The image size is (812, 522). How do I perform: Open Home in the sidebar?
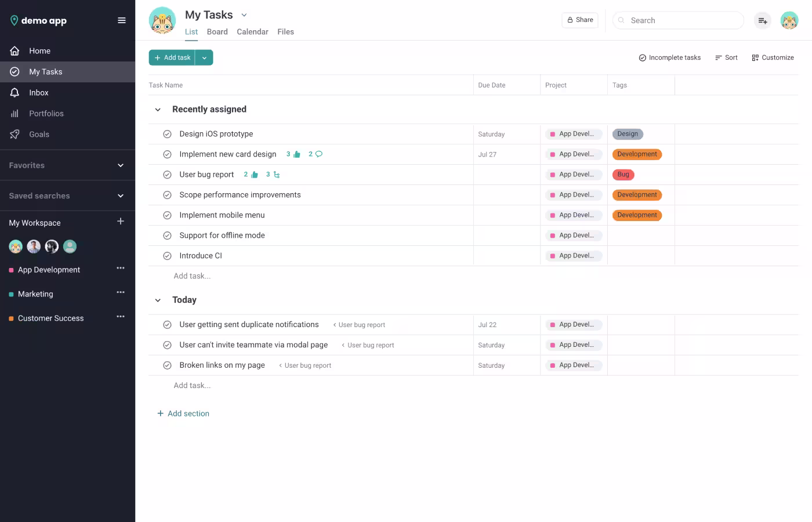click(67, 51)
